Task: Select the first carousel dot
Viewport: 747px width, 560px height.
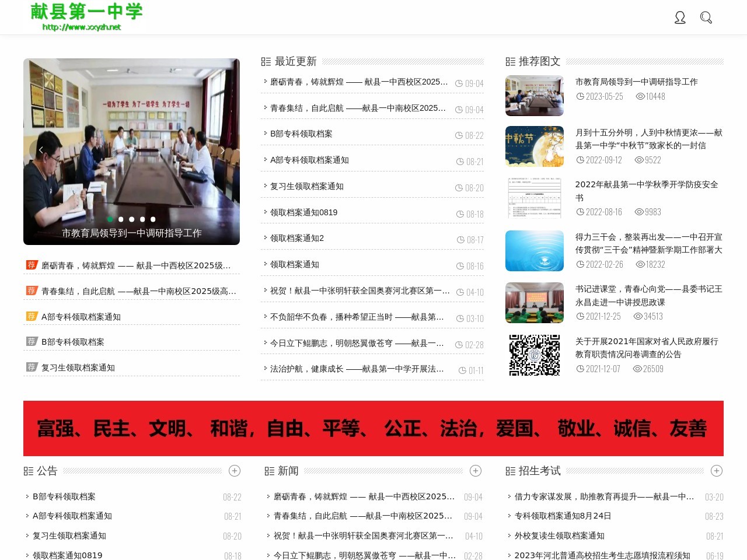Action: (110, 219)
